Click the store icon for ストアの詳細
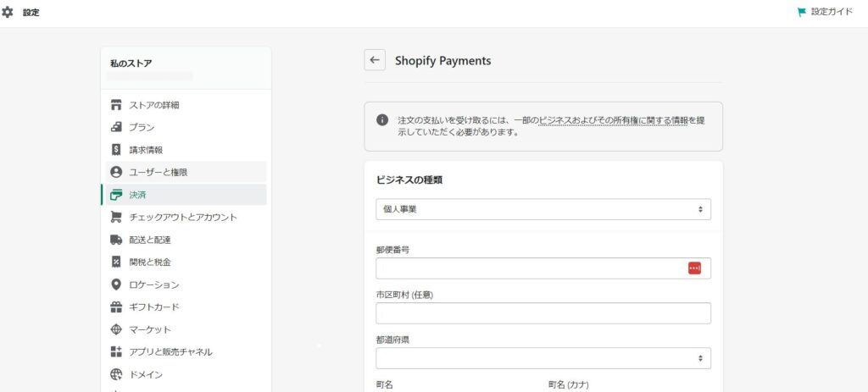Screen dimensions: 868x392 (115, 105)
